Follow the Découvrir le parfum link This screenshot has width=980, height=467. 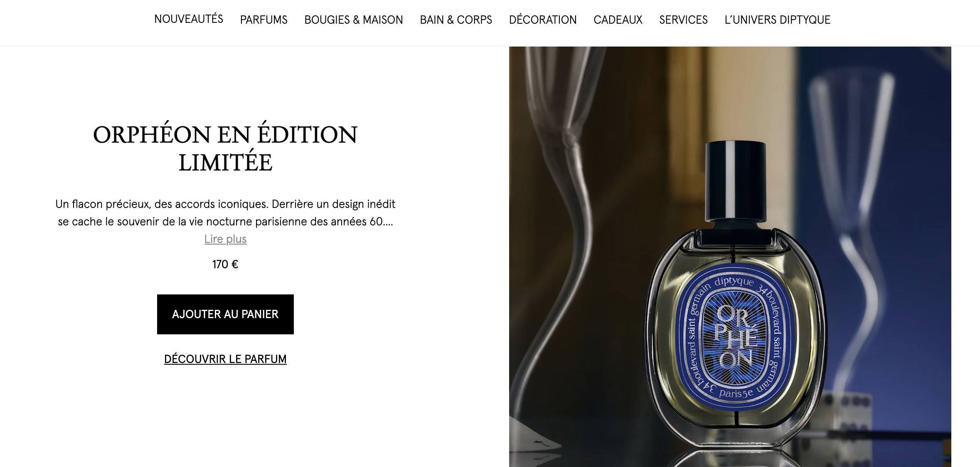pyautogui.click(x=225, y=359)
